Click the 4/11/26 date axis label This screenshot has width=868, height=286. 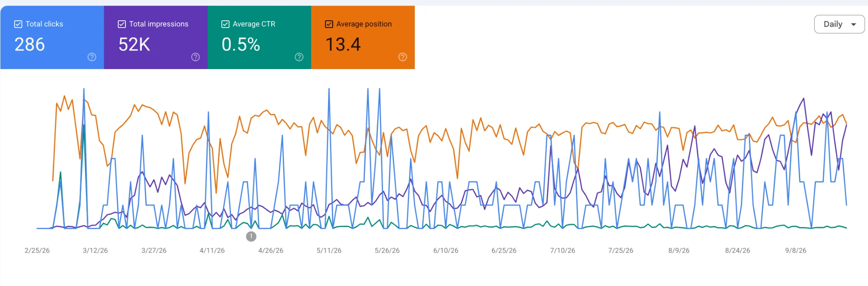212,250
